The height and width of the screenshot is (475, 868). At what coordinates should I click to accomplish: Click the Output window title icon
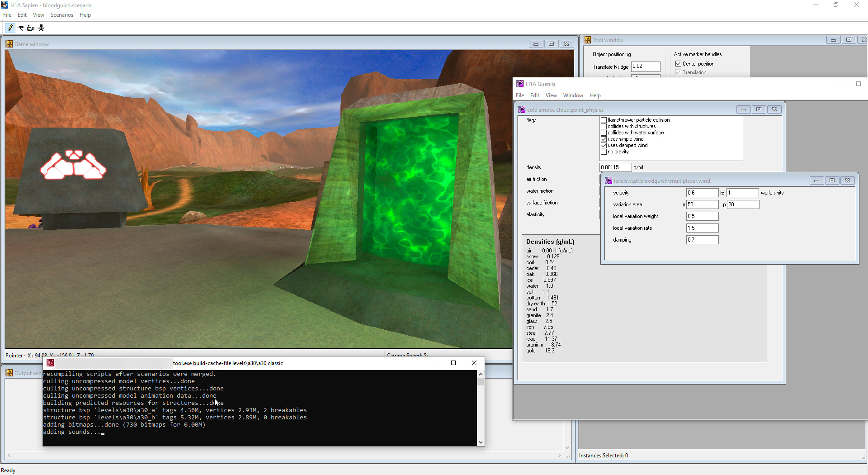coord(9,373)
